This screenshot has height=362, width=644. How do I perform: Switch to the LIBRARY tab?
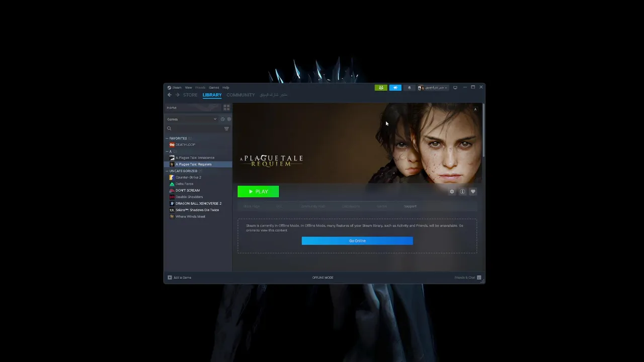point(212,95)
